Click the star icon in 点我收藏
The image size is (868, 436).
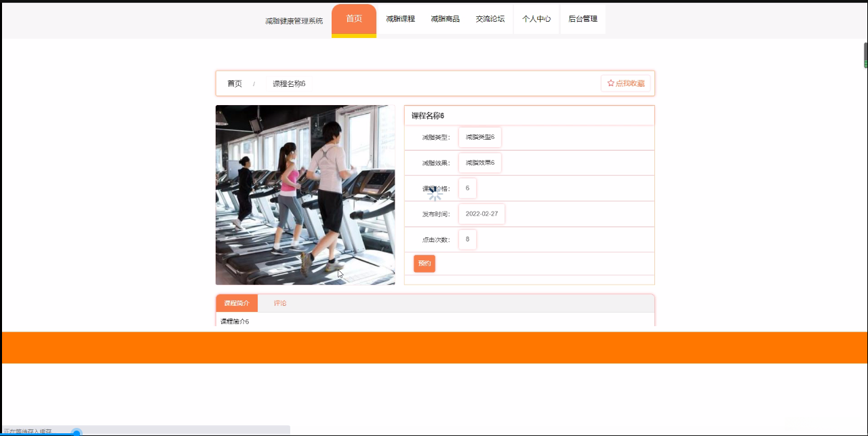click(x=610, y=83)
